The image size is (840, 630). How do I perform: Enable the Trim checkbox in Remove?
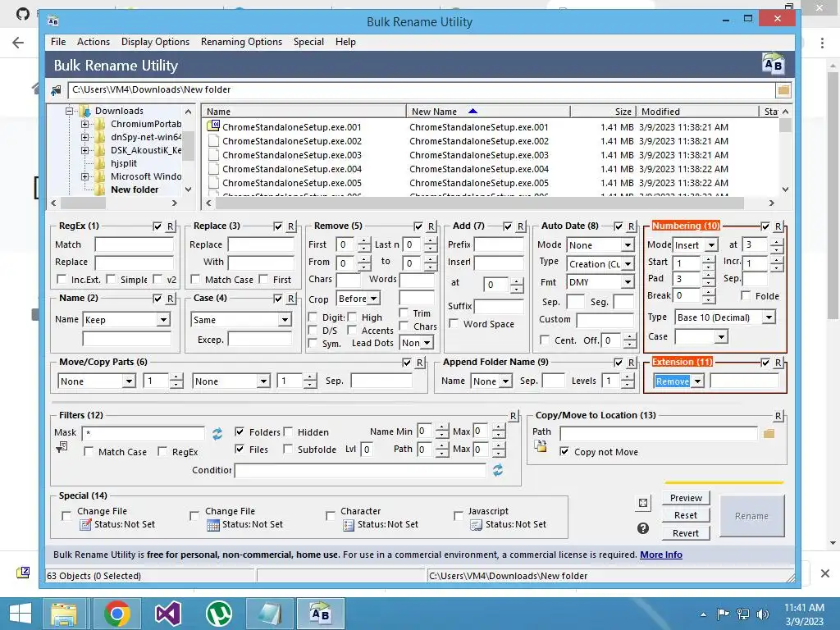(404, 313)
